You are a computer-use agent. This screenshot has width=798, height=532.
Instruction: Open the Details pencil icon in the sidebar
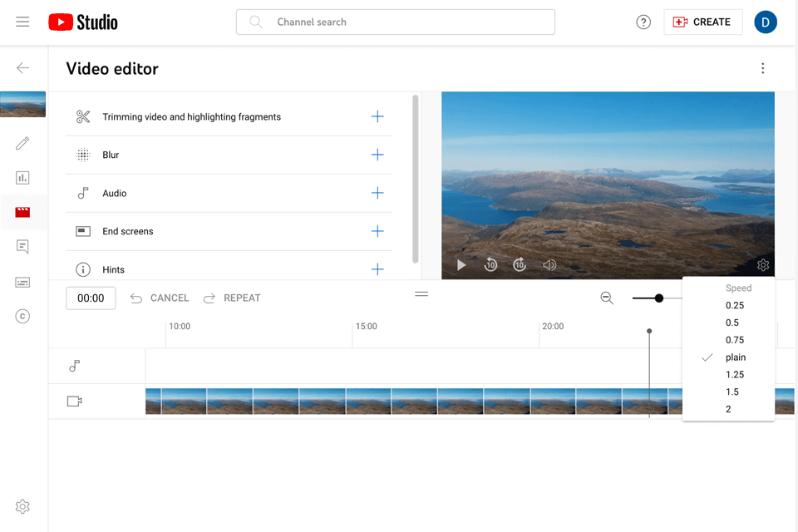pyautogui.click(x=22, y=143)
